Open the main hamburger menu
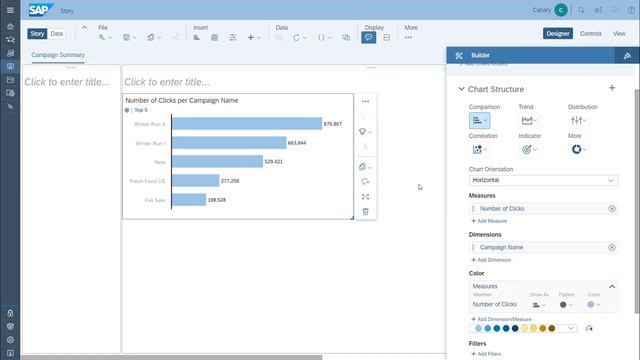Screen dimensions: 640x360 point(10,10)
